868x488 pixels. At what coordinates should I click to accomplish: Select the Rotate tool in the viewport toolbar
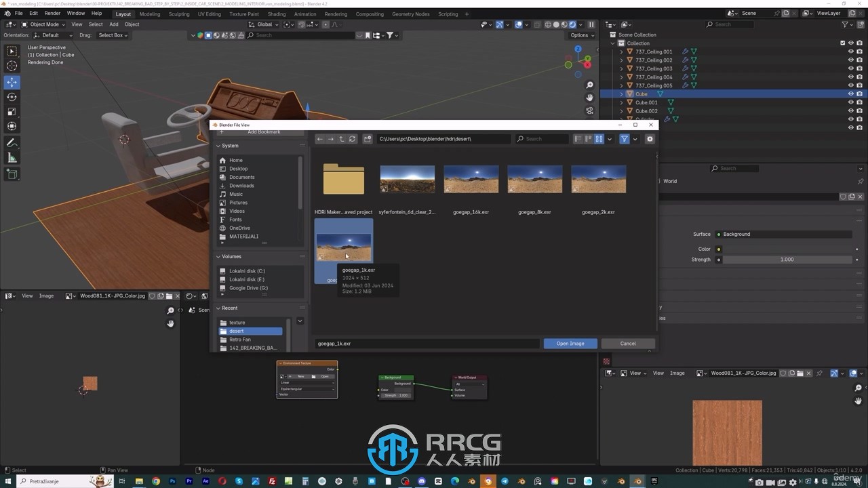click(12, 97)
